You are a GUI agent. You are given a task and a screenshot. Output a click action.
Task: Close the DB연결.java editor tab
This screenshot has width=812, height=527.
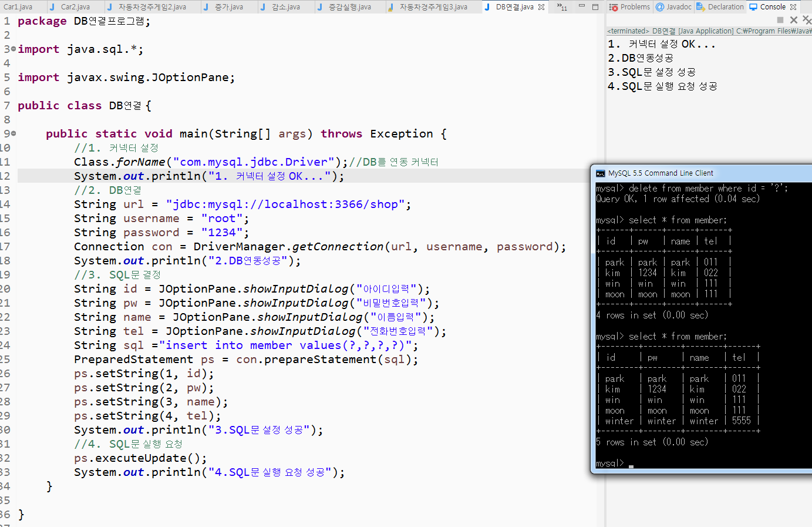pos(541,7)
